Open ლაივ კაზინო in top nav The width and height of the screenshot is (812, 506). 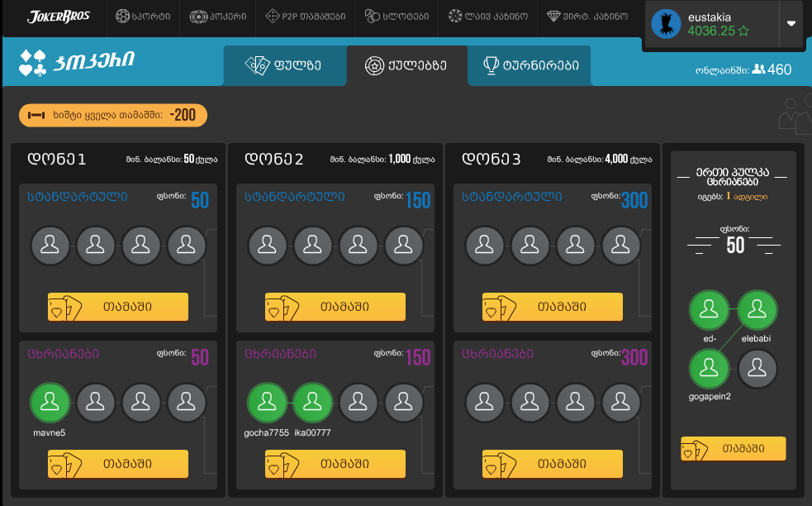click(x=488, y=17)
